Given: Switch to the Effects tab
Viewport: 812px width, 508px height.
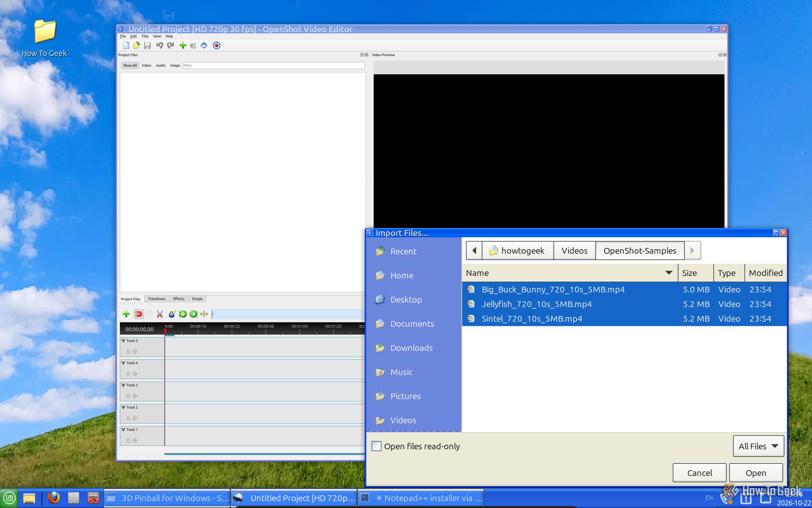Looking at the screenshot, I should pos(179,299).
